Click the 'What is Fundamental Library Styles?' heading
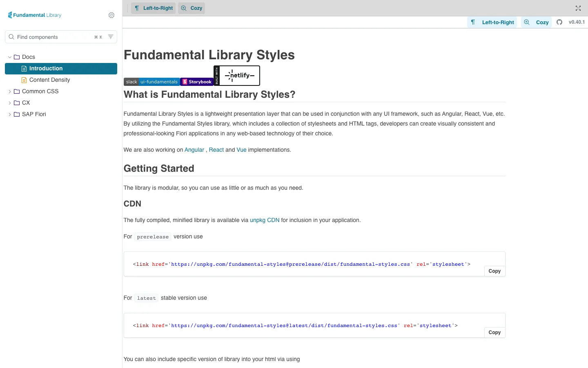Screen dimensions: 588x368 click(x=209, y=94)
